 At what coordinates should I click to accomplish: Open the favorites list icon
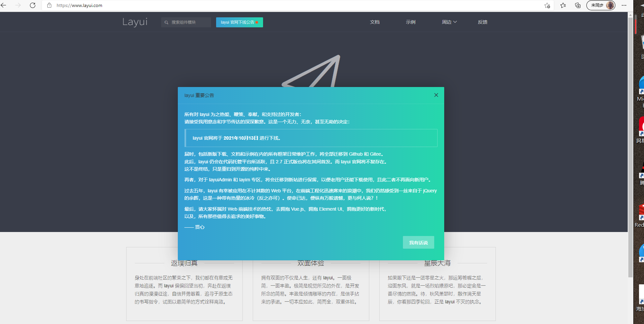coord(563,5)
